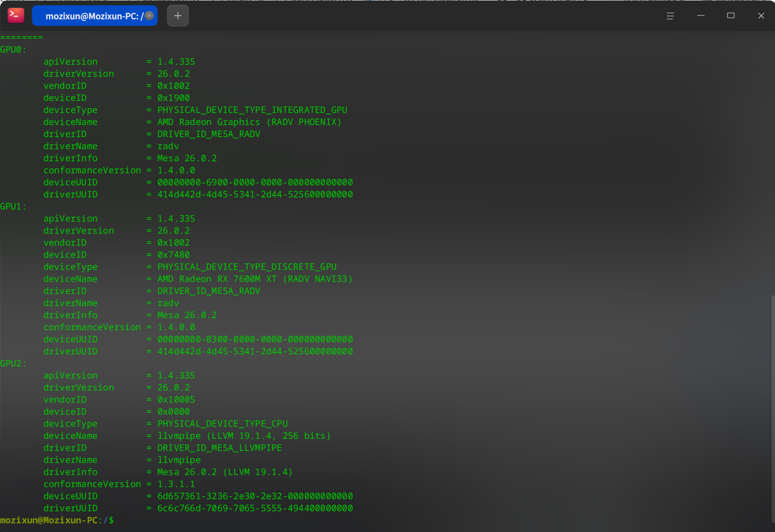Screen dimensions: 775x532
Task: Click deviceID value 0x1900
Action: tap(173, 98)
